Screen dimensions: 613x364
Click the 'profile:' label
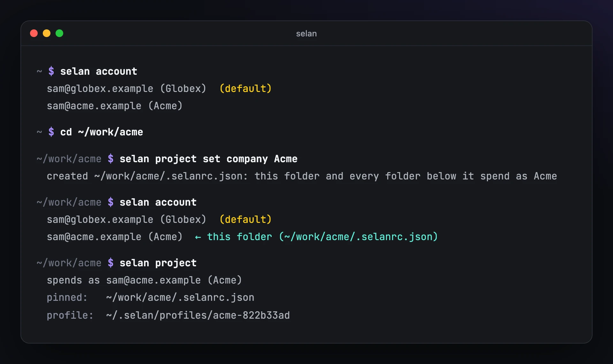(70, 315)
